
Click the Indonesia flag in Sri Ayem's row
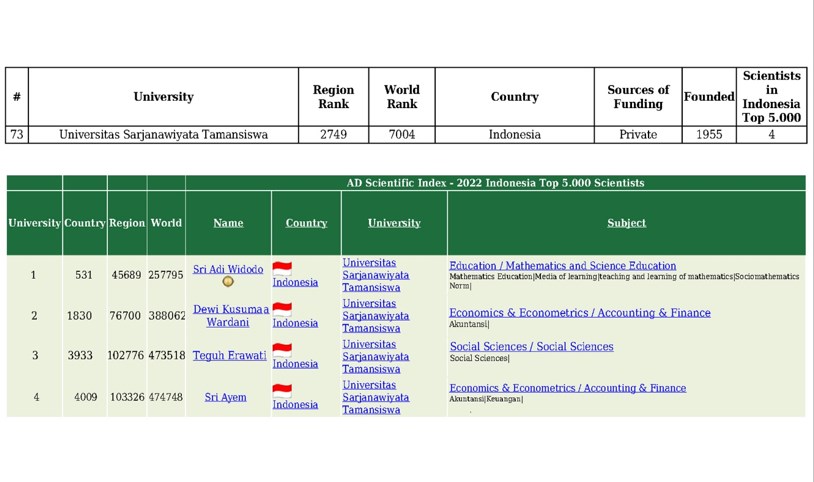[x=282, y=391]
